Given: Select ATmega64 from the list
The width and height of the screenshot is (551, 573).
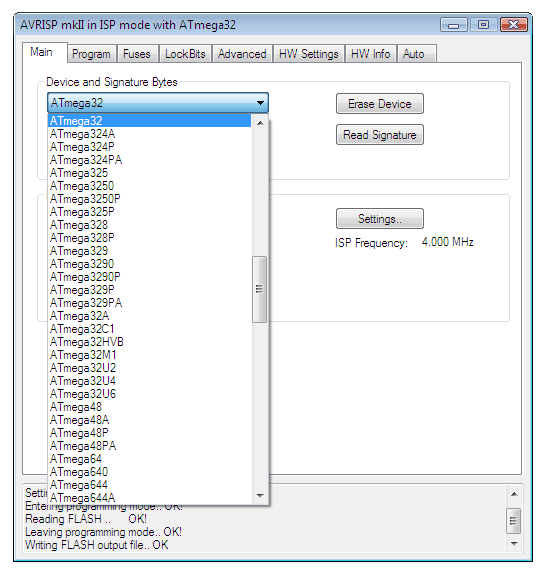Looking at the screenshot, I should click(x=149, y=459).
